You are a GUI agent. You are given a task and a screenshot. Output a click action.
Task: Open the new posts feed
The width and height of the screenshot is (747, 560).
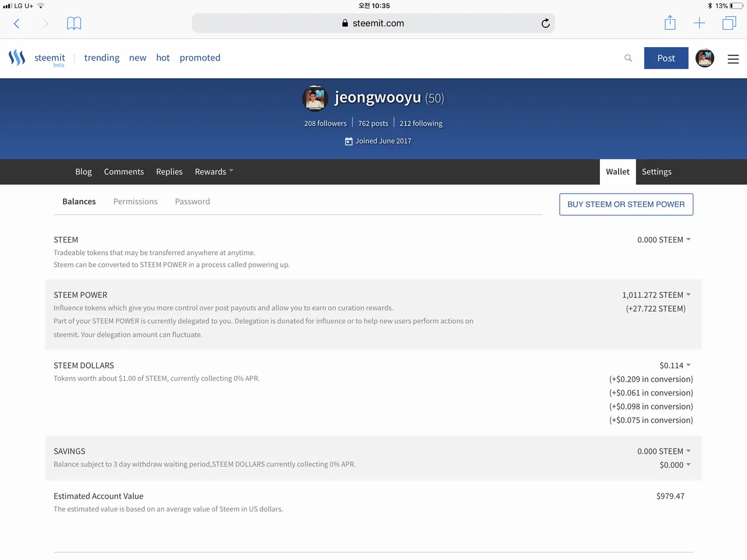tap(138, 58)
